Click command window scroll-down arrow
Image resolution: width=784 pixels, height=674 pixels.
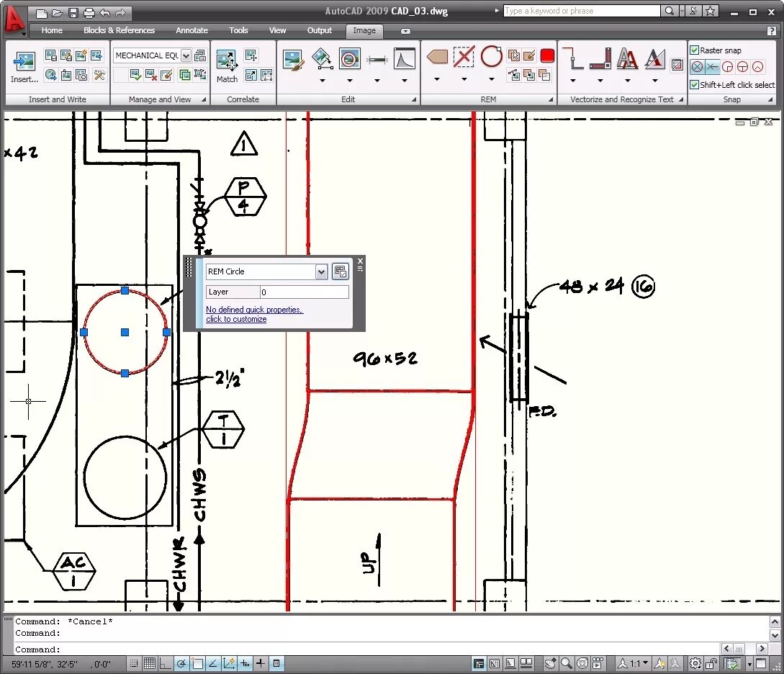coord(775,636)
